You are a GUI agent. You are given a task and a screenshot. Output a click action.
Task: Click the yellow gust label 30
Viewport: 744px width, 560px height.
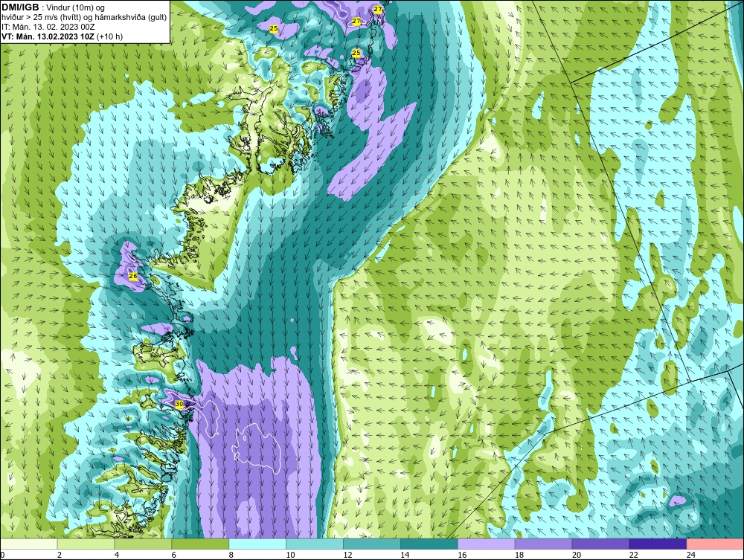pos(179,404)
